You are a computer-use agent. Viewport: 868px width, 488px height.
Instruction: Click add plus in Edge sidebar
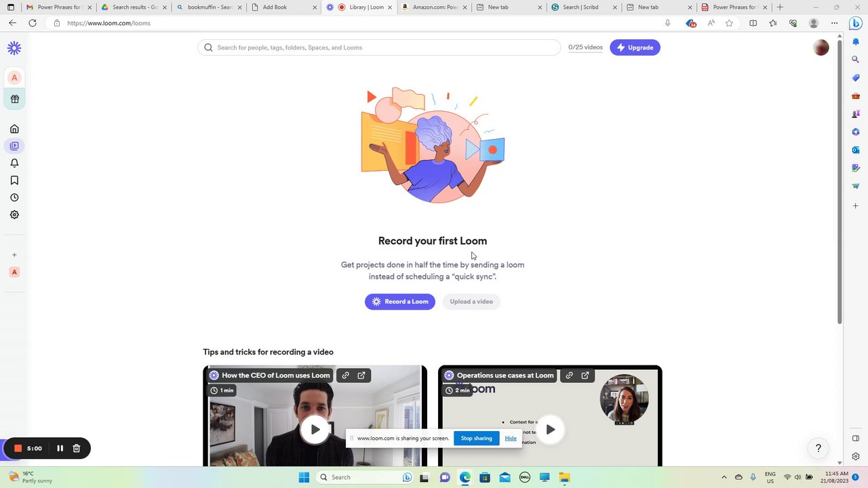point(856,205)
